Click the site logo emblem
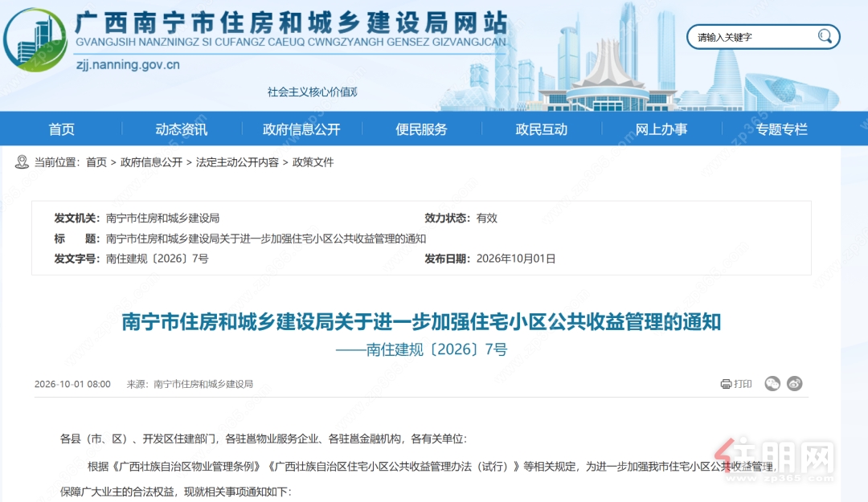This screenshot has width=868, height=502. [x=35, y=40]
